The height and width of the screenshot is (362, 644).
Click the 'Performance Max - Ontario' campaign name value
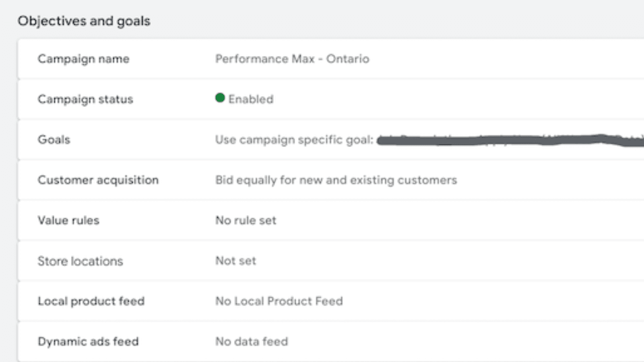pos(292,59)
